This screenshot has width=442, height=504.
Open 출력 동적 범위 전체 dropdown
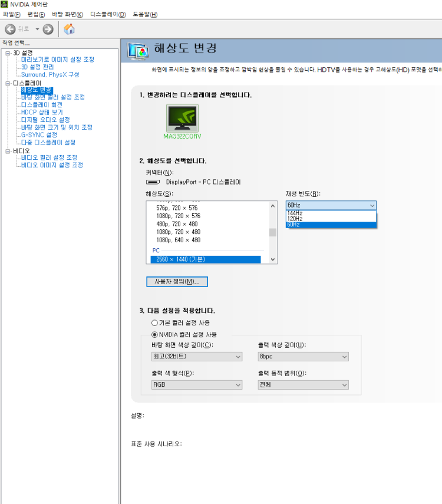point(303,385)
